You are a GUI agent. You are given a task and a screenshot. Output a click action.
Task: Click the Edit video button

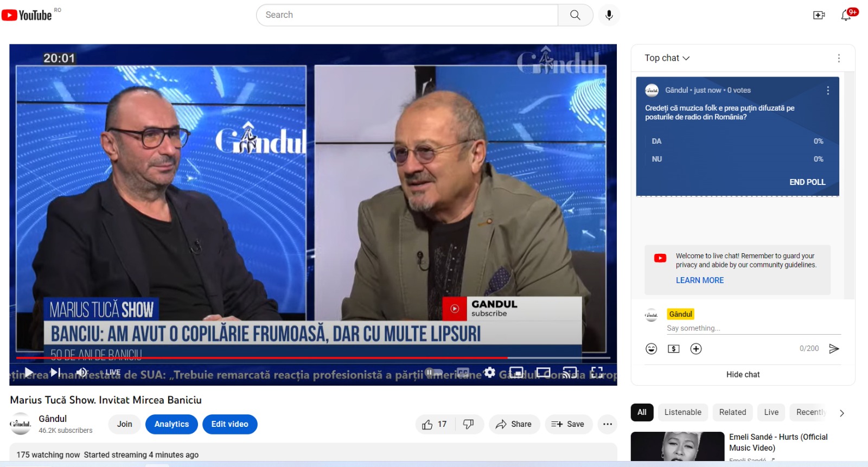[229, 424]
